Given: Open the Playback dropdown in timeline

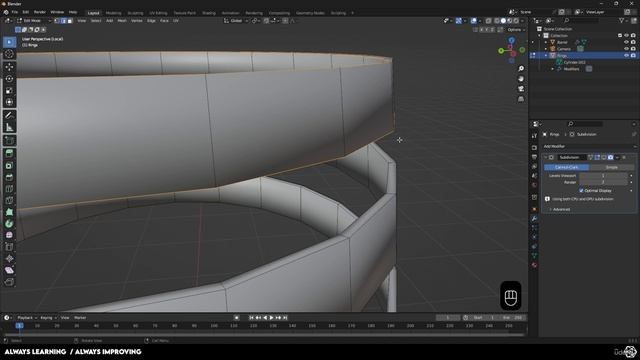Looking at the screenshot, I should (27, 318).
